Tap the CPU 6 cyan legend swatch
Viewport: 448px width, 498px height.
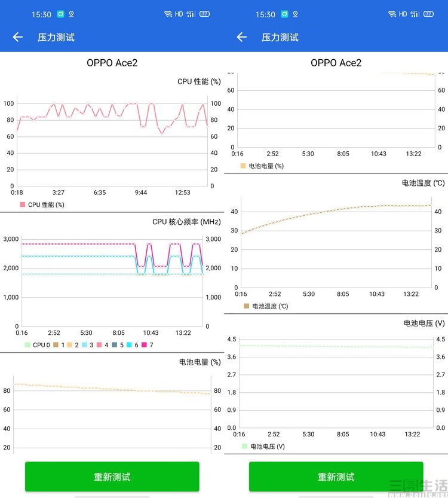click(129, 344)
